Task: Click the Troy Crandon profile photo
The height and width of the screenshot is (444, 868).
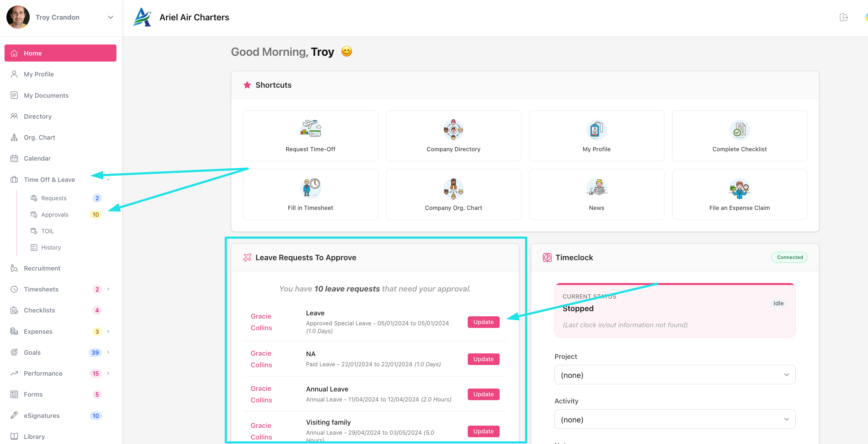Action: (18, 17)
